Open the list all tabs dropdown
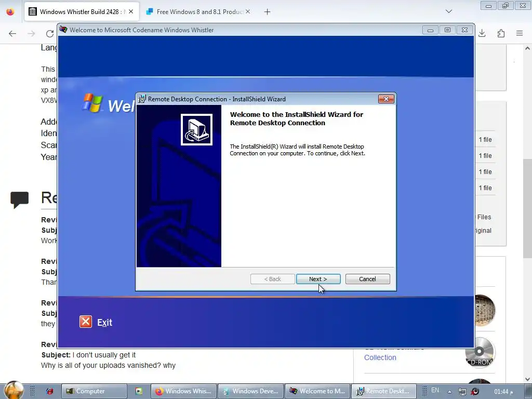 point(449,11)
